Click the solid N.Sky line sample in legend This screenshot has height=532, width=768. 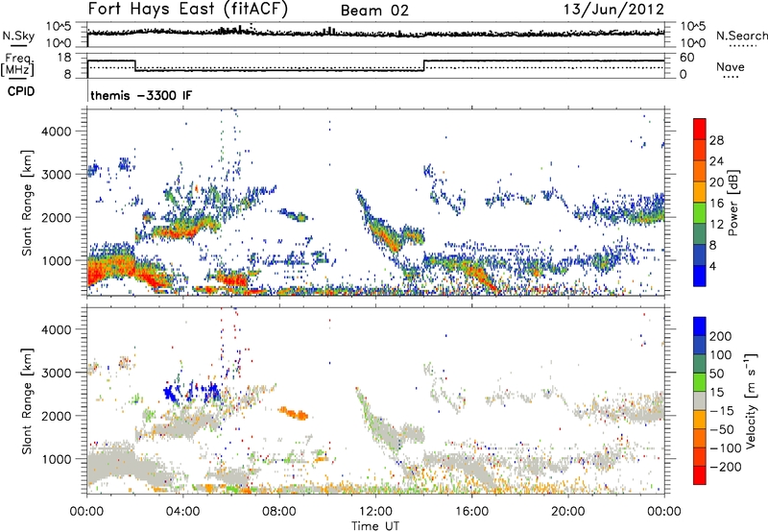pyautogui.click(x=18, y=45)
